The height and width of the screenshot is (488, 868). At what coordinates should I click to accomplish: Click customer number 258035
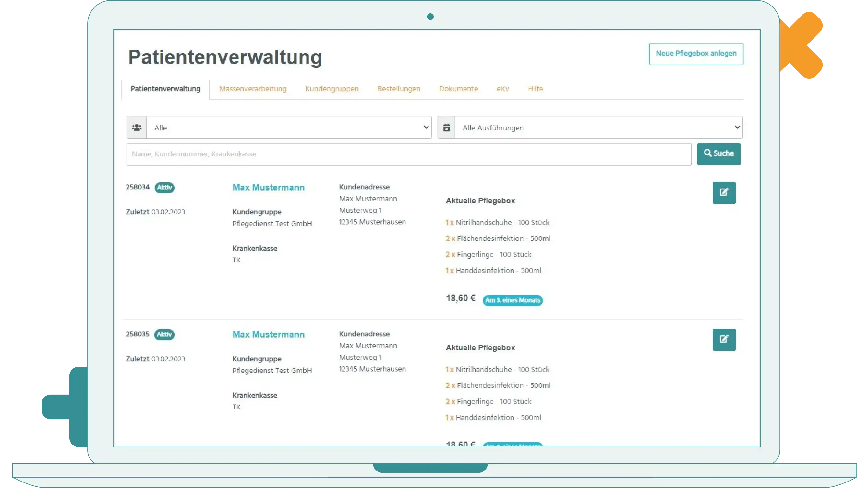[x=138, y=334]
